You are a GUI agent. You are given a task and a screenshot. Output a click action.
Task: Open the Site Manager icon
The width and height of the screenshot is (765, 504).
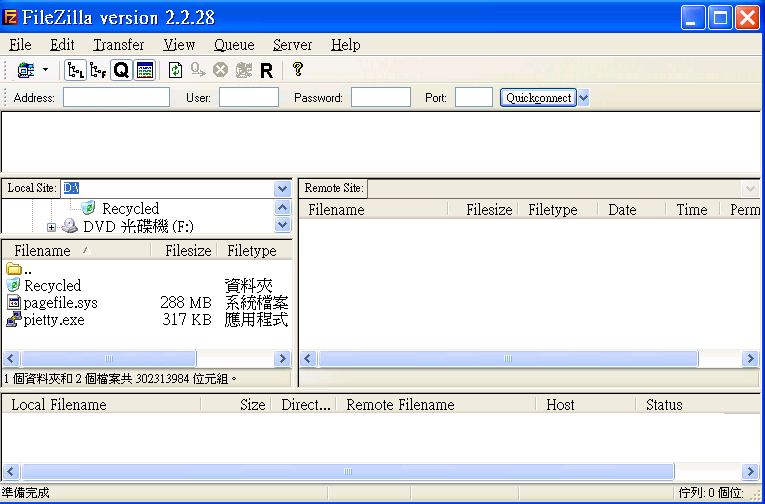tap(26, 70)
